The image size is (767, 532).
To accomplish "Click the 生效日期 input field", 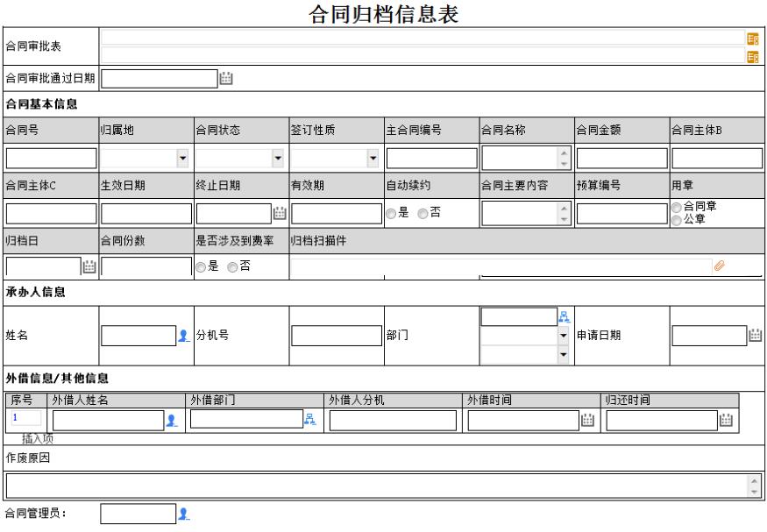I will [x=146, y=214].
